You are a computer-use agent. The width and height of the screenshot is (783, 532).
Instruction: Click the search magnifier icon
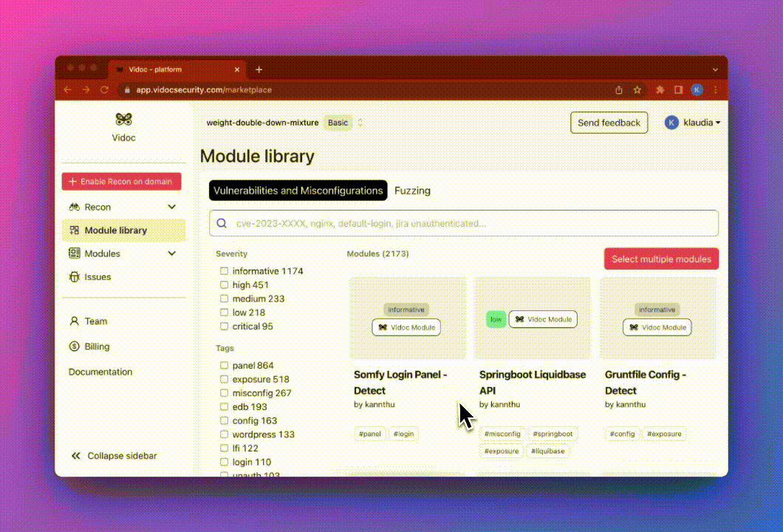coord(222,223)
